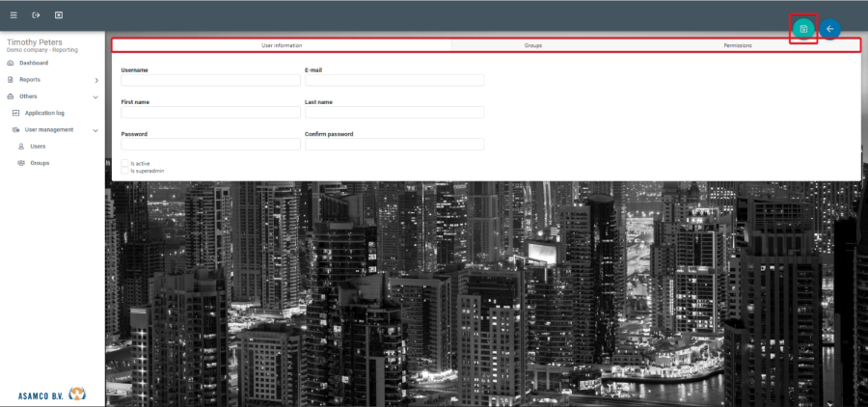
Task: Collapse the Others section chevron
Action: coord(95,96)
